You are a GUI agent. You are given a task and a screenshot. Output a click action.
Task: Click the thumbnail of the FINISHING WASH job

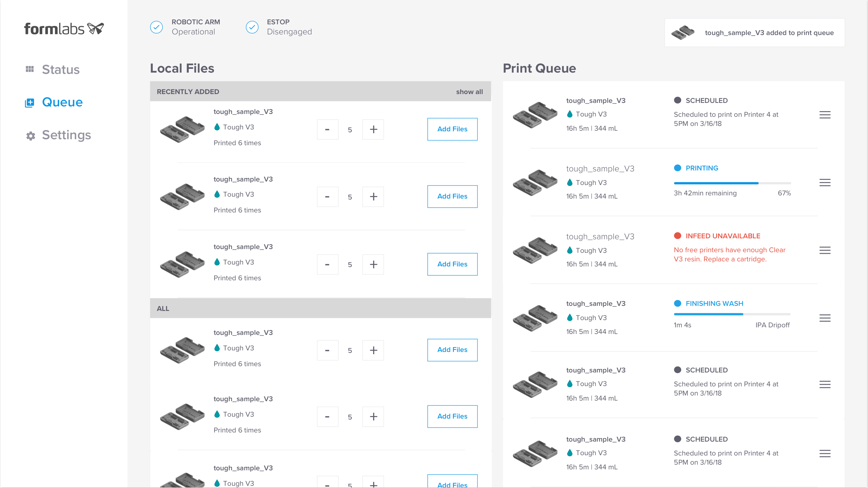coord(535,318)
